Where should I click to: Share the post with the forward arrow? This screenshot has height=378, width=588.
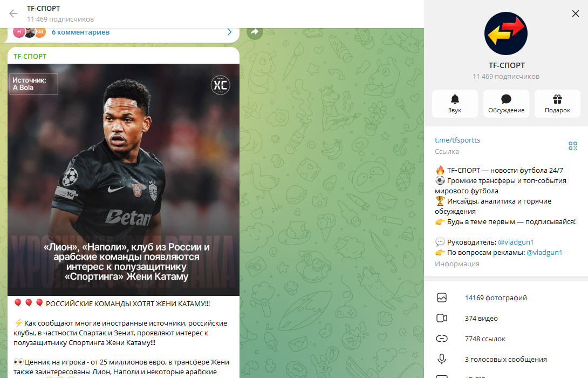click(255, 32)
